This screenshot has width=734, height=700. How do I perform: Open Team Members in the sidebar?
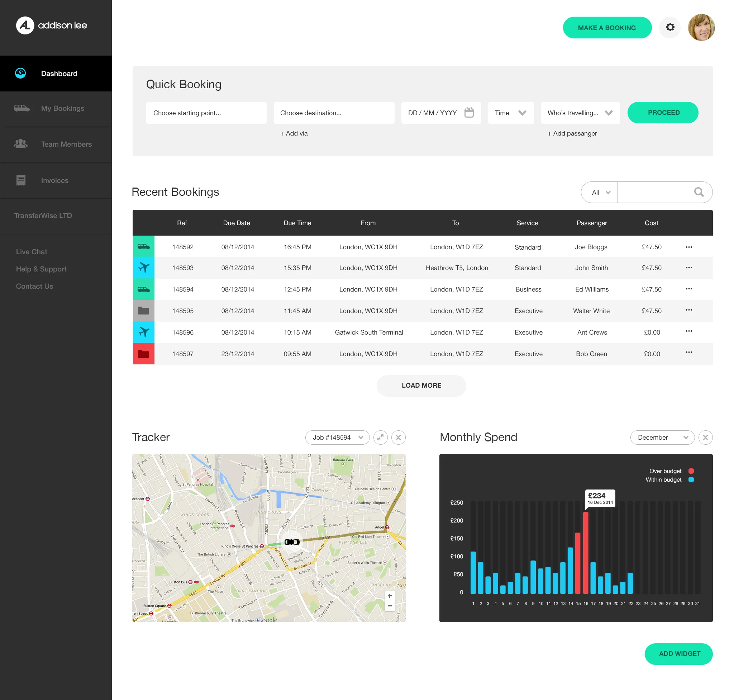56,145
